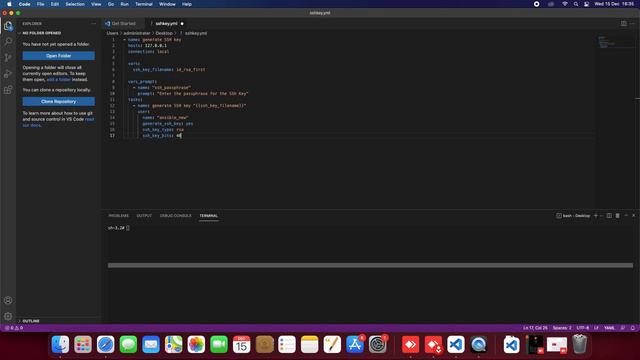Switch to the PROBLEMS panel tab
Screen dimensions: 640x360
[119, 216]
